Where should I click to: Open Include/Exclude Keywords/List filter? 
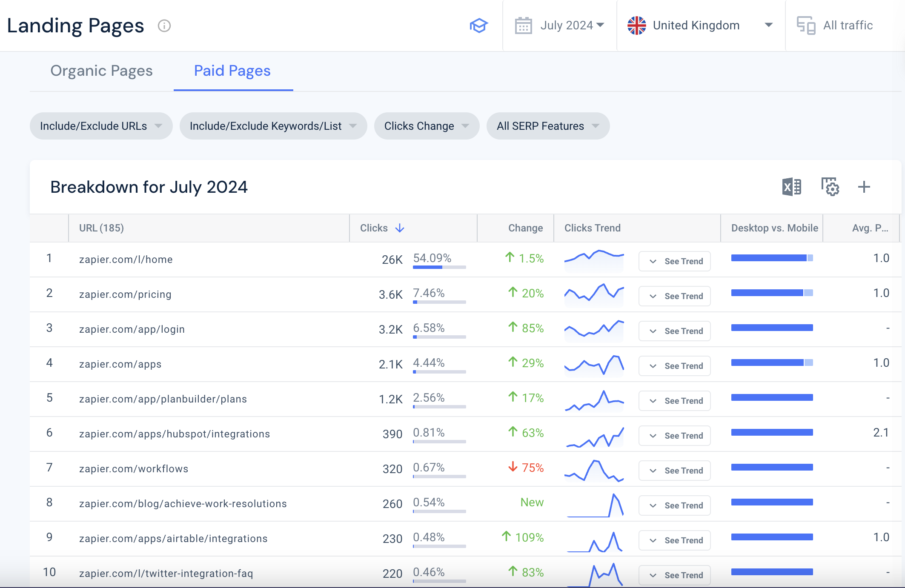click(273, 126)
